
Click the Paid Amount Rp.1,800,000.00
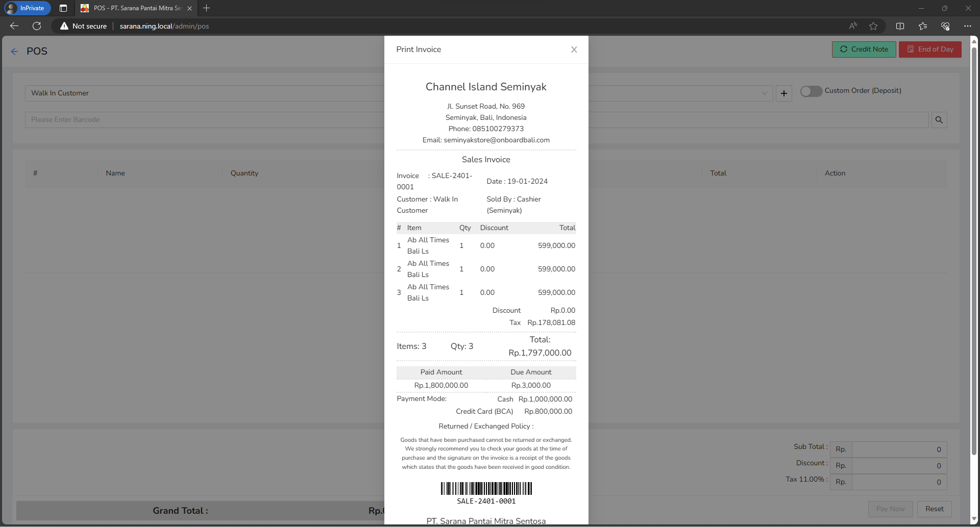(x=441, y=386)
